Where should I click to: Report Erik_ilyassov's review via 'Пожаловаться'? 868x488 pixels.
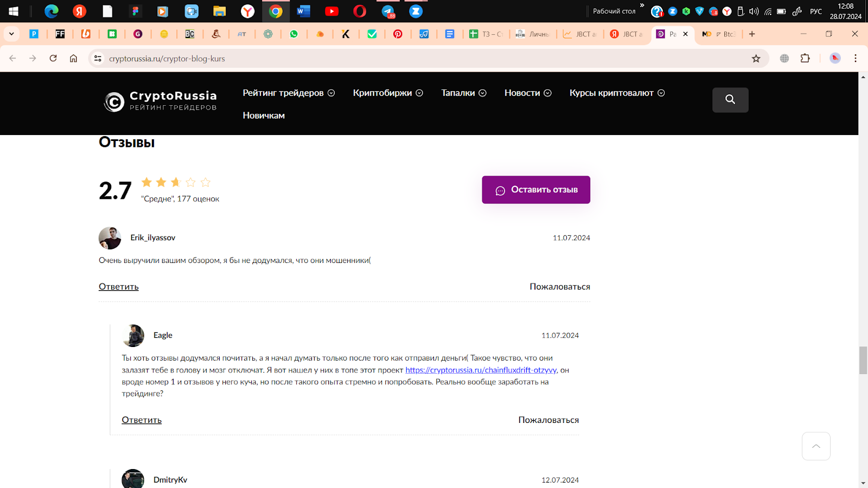point(560,286)
